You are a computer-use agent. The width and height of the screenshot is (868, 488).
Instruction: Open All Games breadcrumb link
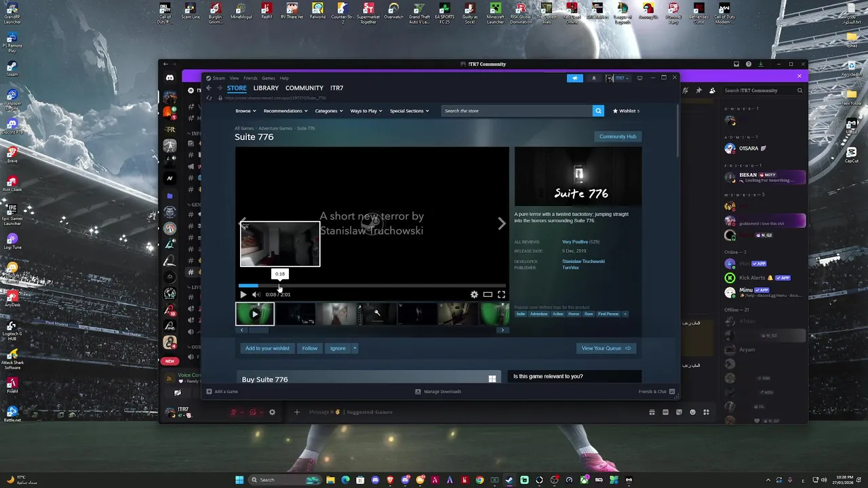pos(244,128)
